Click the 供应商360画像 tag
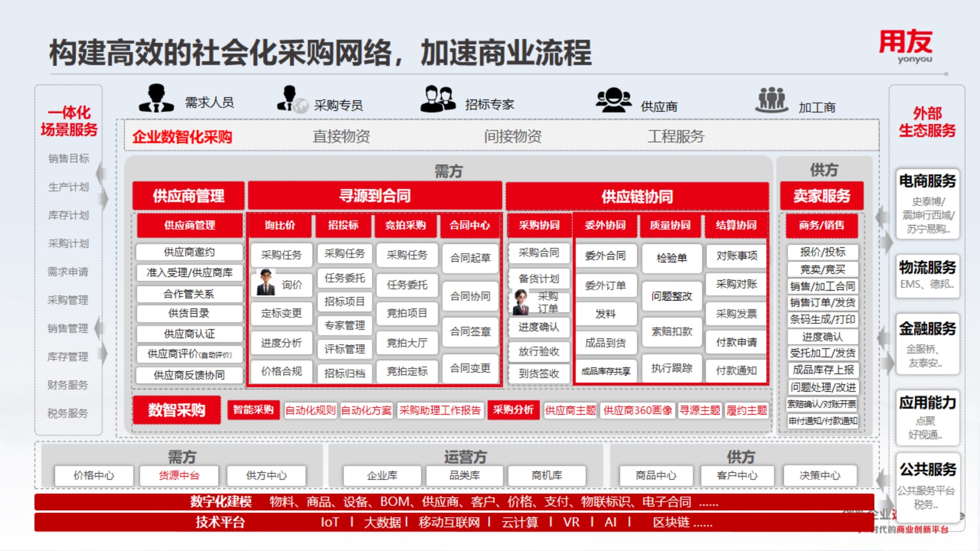The image size is (980, 551). pyautogui.click(x=637, y=411)
